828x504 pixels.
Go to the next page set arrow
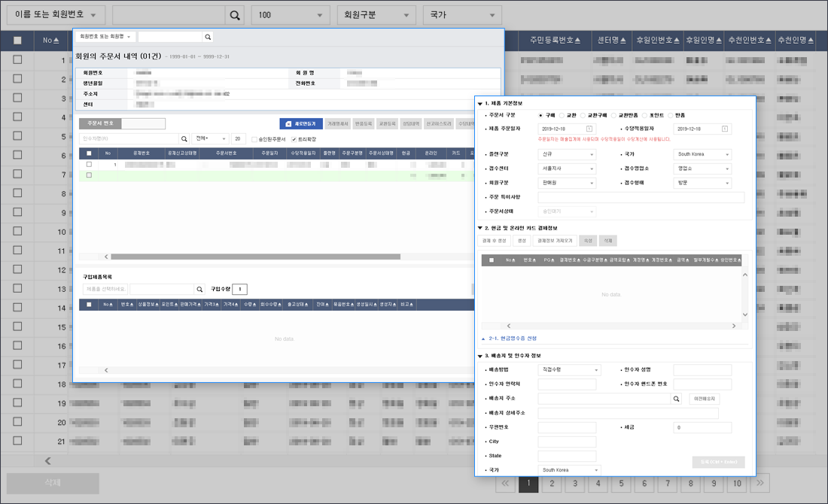[760, 484]
